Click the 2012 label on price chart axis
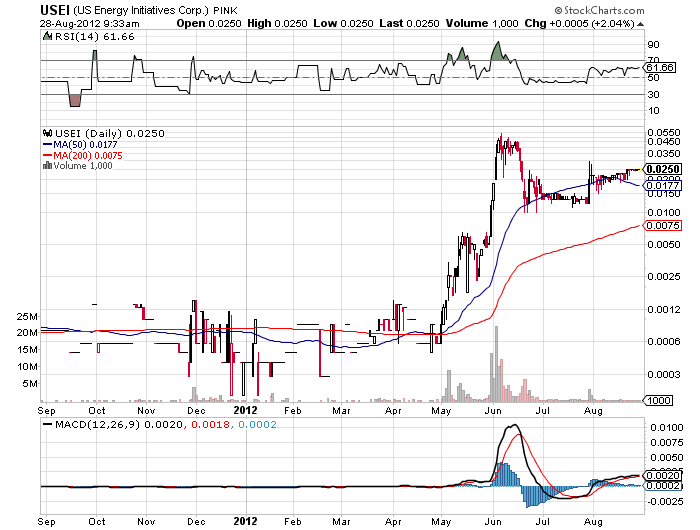This screenshot has width=700, height=530. pyautogui.click(x=246, y=410)
